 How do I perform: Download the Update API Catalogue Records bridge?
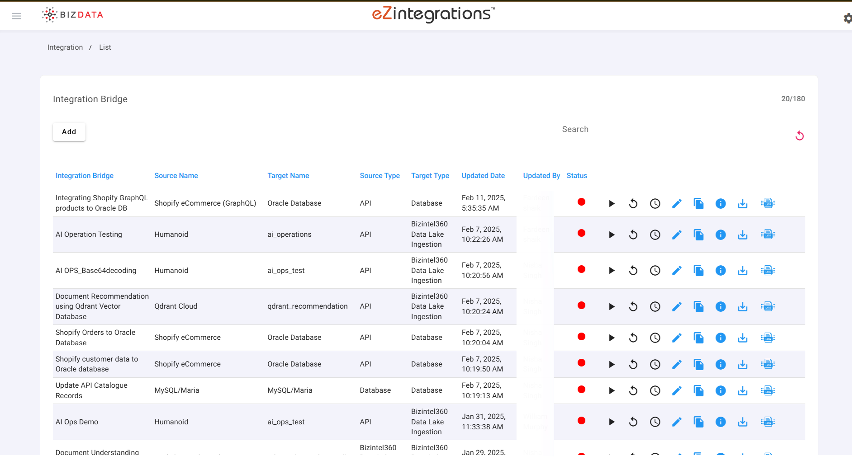tap(742, 390)
